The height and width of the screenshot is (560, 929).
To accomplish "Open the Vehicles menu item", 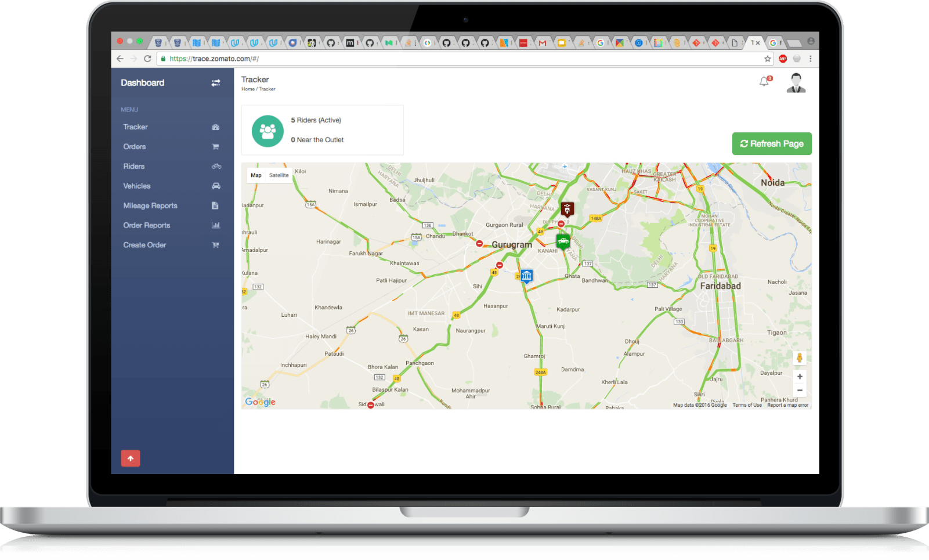I will (172, 186).
